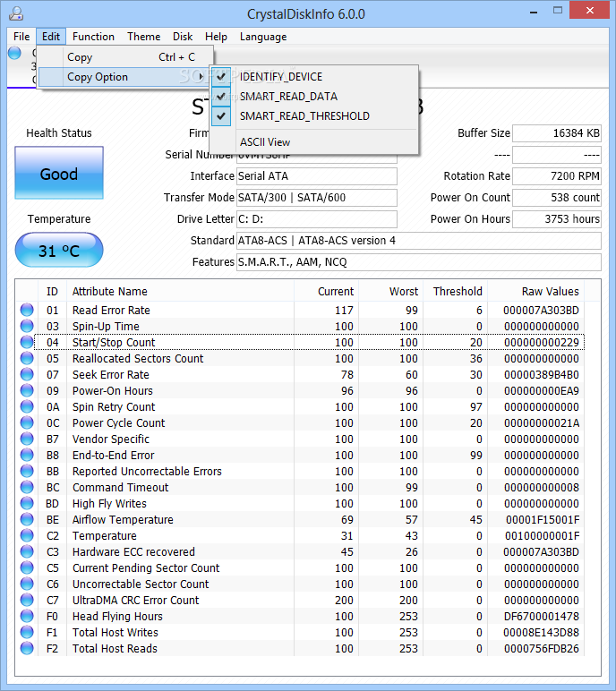Click the Interface field Serial ATA
Image resolution: width=616 pixels, height=691 pixels.
[x=317, y=176]
